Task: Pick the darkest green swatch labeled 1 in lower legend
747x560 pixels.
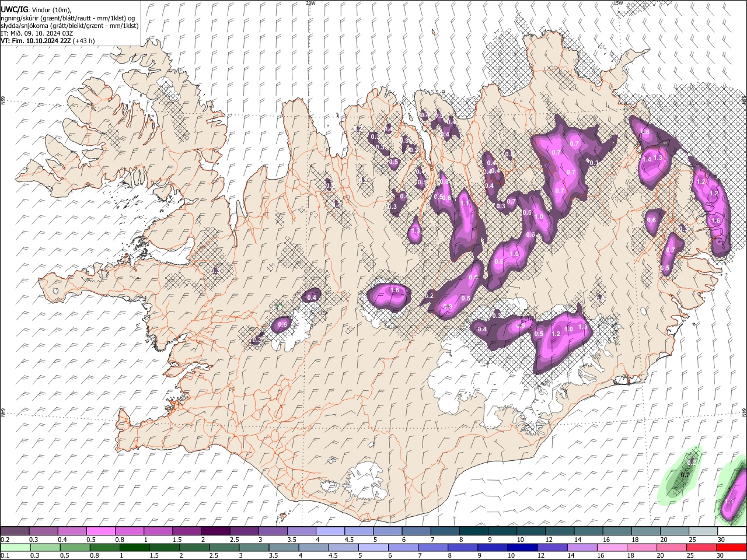Action: click(x=134, y=548)
